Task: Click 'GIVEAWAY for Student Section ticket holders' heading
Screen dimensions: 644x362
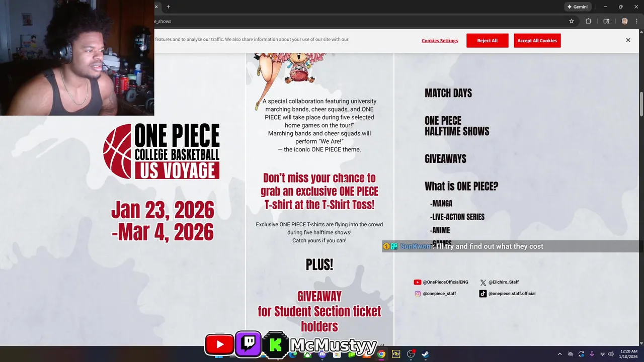Action: [319, 311]
